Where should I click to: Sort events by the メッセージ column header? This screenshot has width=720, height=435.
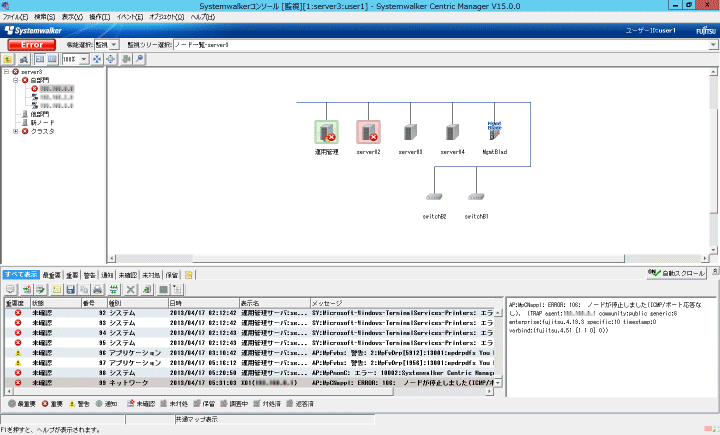402,303
